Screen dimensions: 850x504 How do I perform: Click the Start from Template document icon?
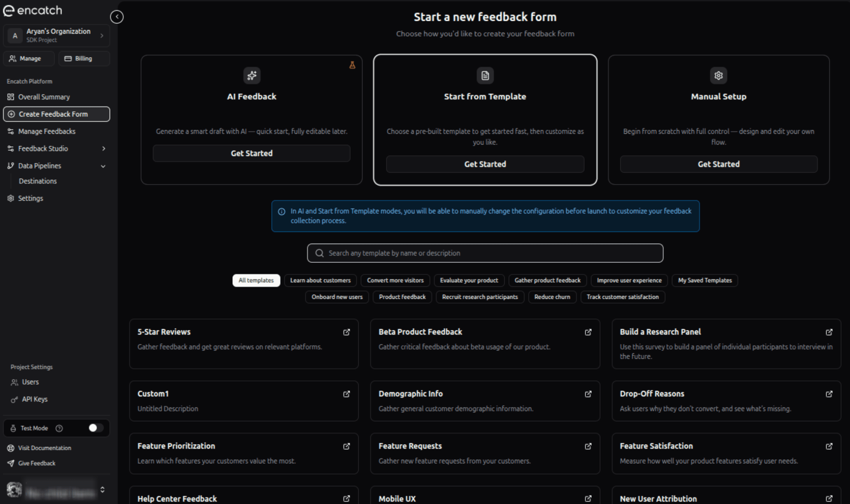(485, 75)
